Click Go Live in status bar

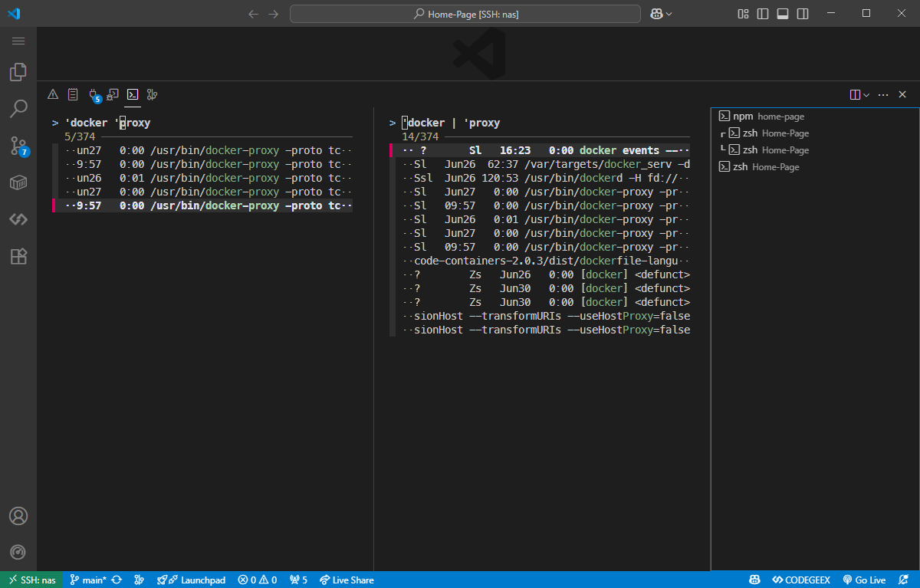(864, 580)
